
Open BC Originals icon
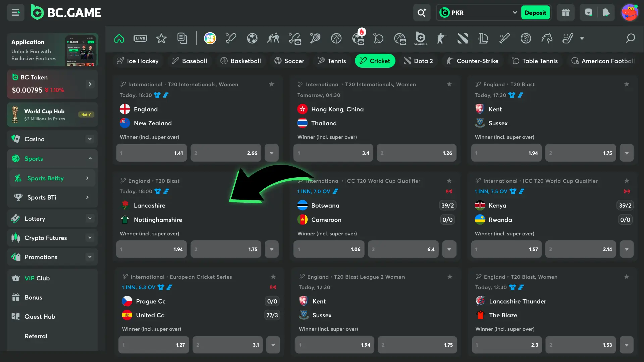pyautogui.click(x=420, y=38)
